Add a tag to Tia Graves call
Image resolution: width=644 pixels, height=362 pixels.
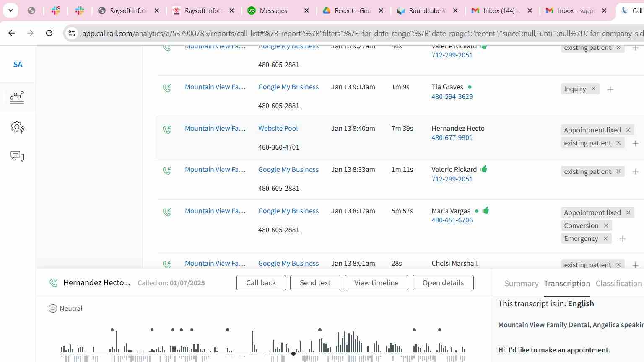pyautogui.click(x=610, y=89)
